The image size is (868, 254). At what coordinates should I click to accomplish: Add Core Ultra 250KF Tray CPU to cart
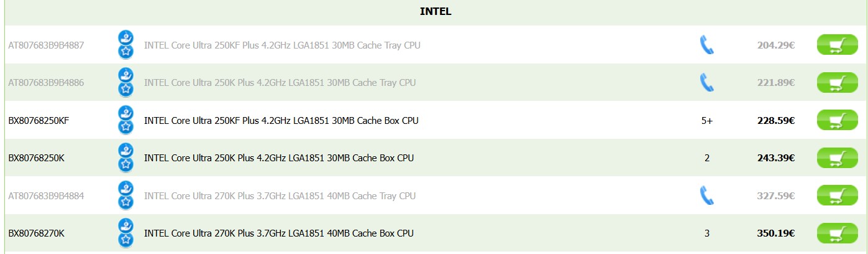(x=836, y=45)
